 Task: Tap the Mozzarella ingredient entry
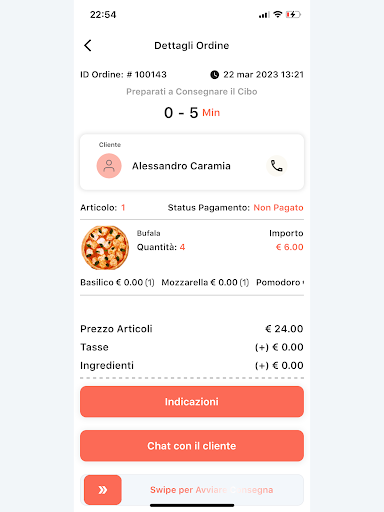click(205, 283)
